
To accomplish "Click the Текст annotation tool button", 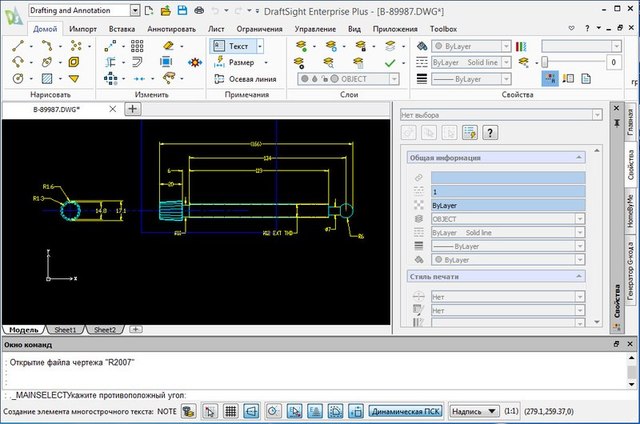I will point(236,46).
